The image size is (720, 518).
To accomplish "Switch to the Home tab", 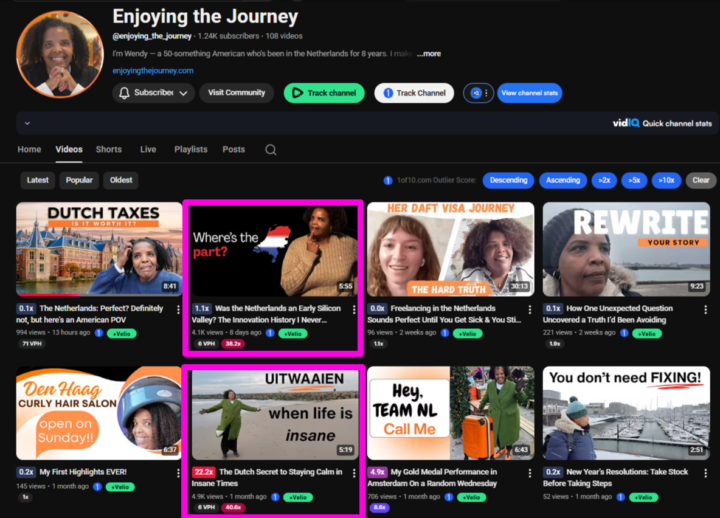I will coord(29,149).
